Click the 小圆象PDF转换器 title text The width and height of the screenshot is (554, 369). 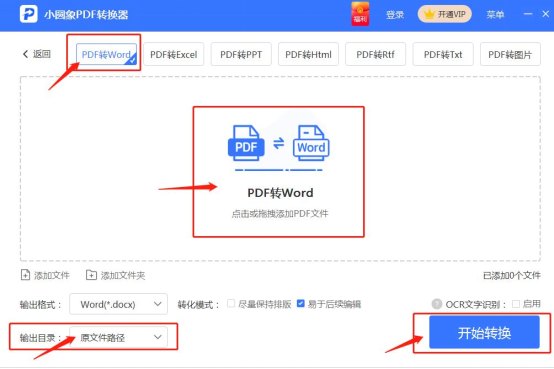[x=86, y=15]
